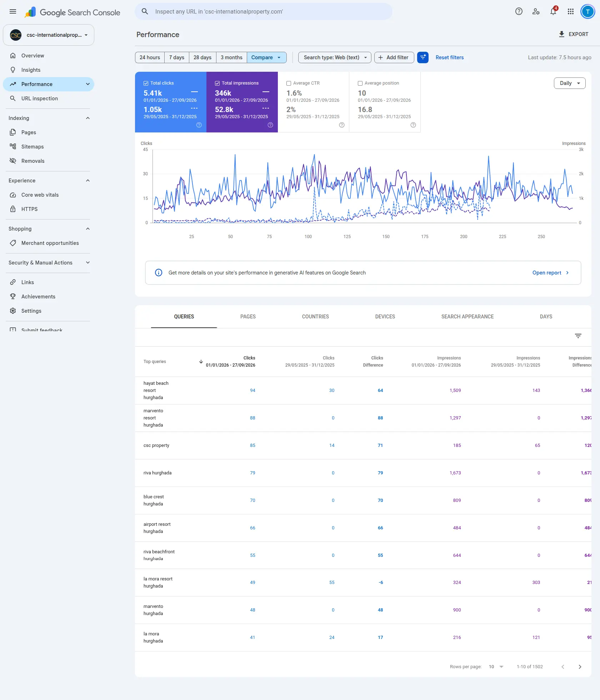Click the Average position help icon
600x700 pixels.
pyautogui.click(x=413, y=125)
